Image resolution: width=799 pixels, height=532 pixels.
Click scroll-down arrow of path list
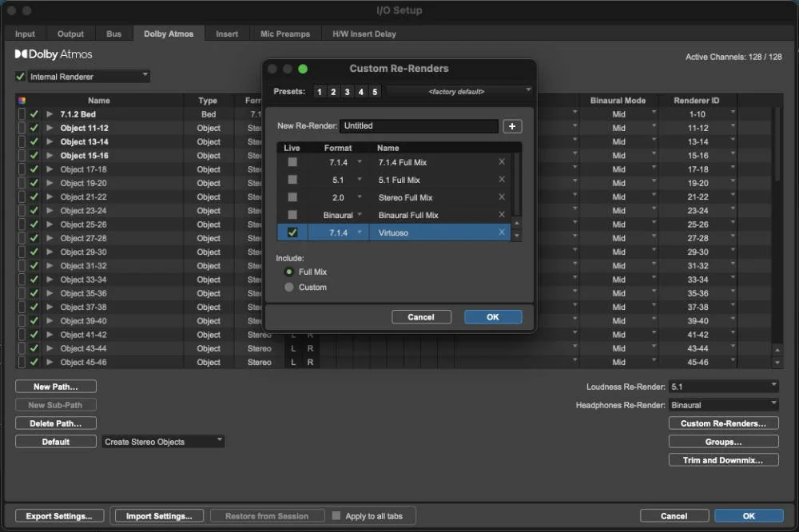click(777, 363)
